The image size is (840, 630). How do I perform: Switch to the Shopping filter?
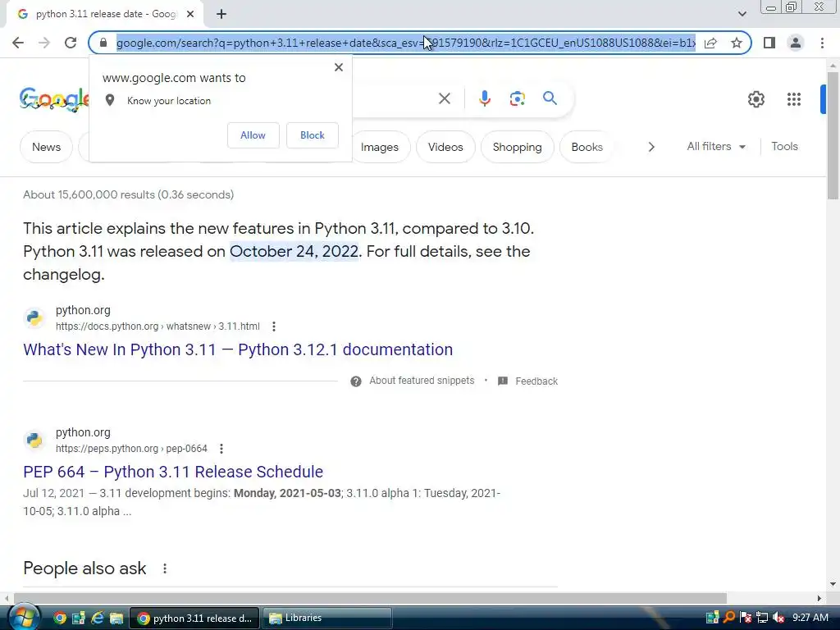(x=517, y=147)
